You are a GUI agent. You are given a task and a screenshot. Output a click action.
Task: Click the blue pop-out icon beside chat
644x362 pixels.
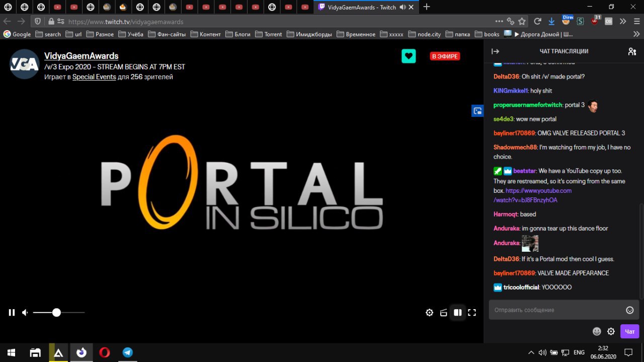(x=477, y=111)
